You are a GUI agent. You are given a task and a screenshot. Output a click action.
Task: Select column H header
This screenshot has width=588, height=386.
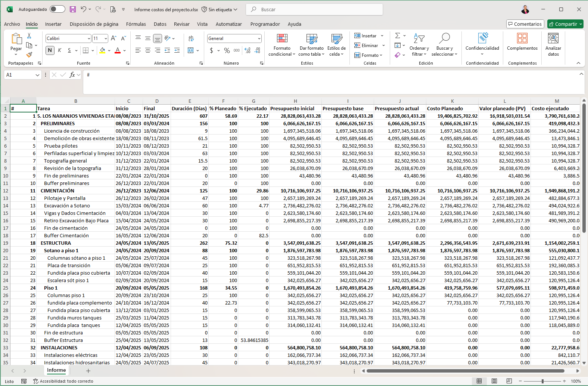pos(295,101)
